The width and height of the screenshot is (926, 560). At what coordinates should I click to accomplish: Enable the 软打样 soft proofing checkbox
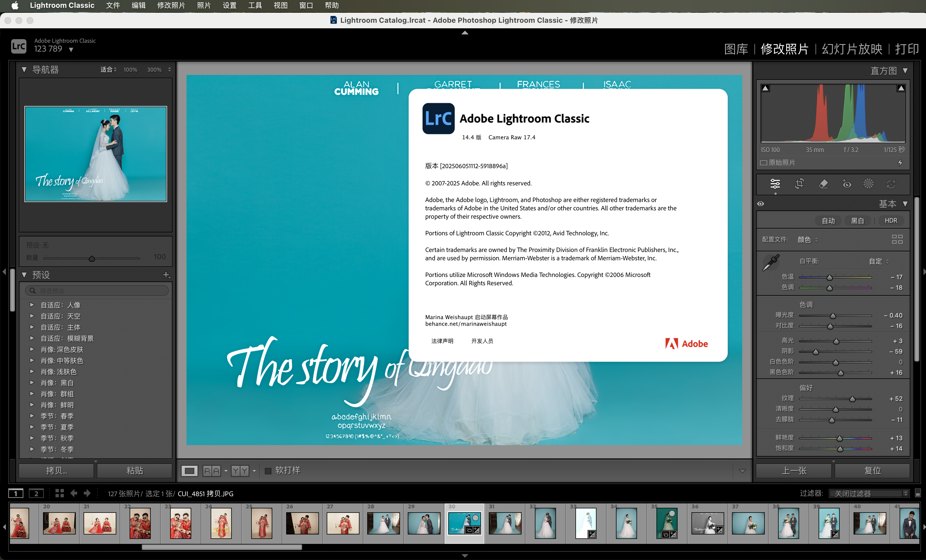[268, 471]
